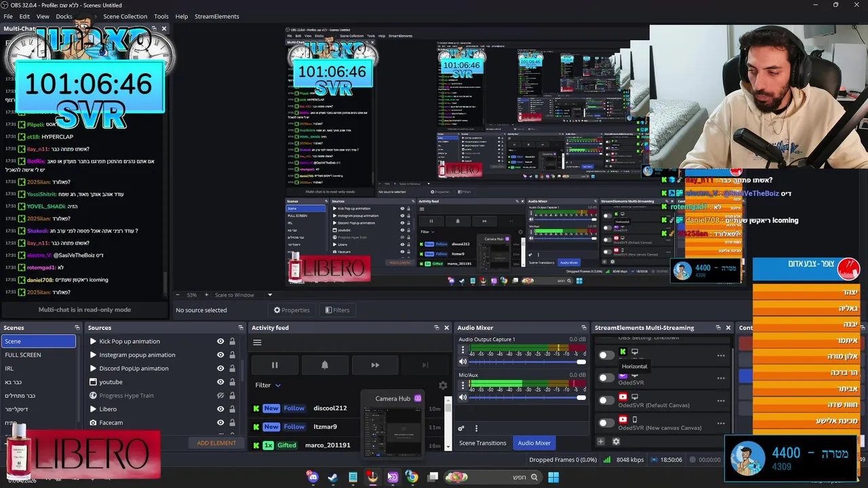Click ADD ELEMENT button in Sources
This screenshot has height=488, width=868.
pos(216,443)
